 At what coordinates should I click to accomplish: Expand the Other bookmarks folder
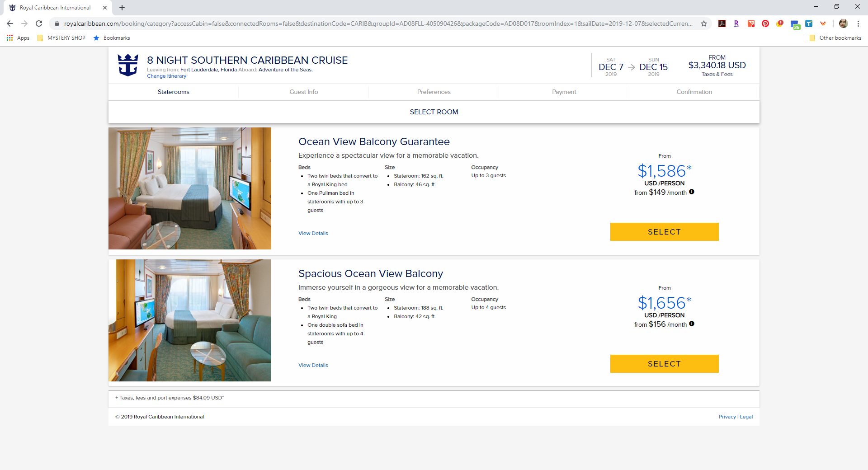pos(835,38)
